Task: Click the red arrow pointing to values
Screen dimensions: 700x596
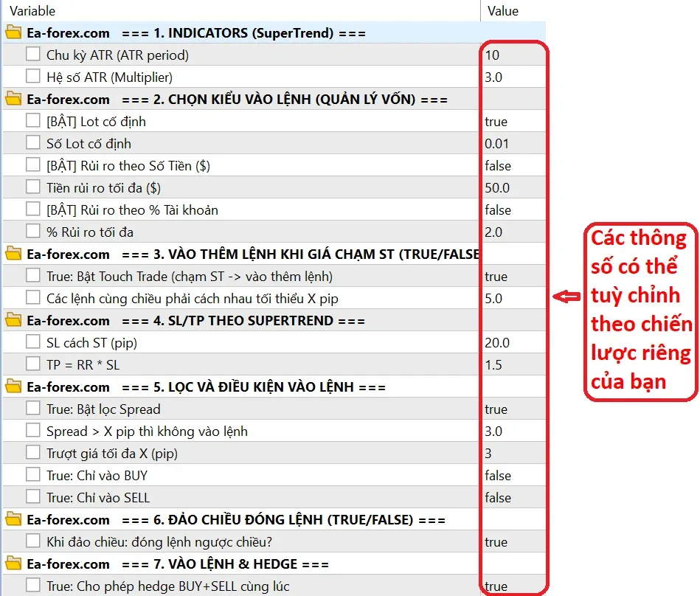Action: pyautogui.click(x=566, y=297)
